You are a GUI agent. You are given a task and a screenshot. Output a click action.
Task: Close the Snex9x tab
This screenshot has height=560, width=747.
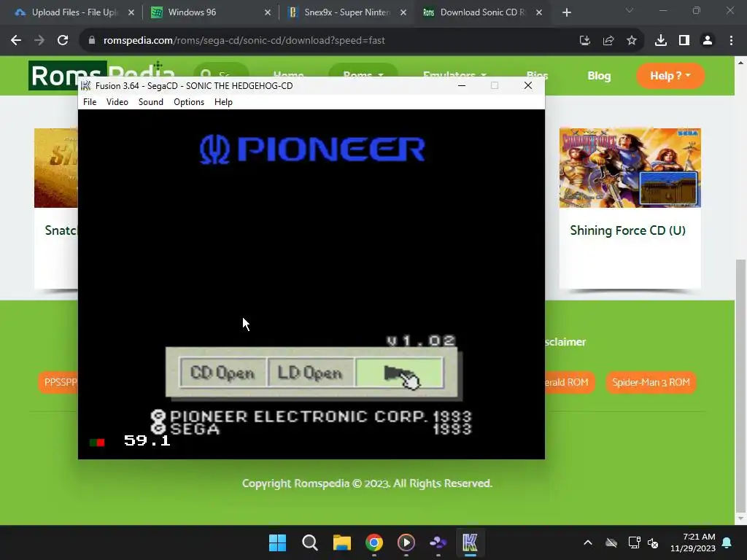403,12
